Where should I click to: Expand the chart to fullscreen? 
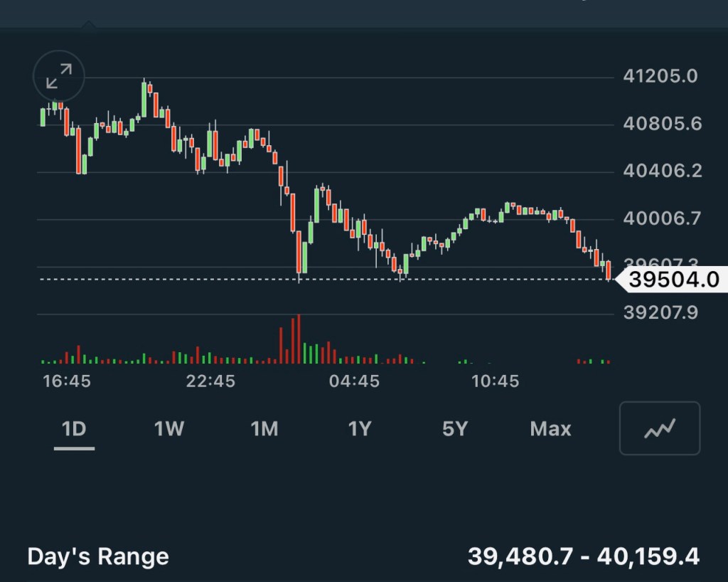(x=59, y=76)
